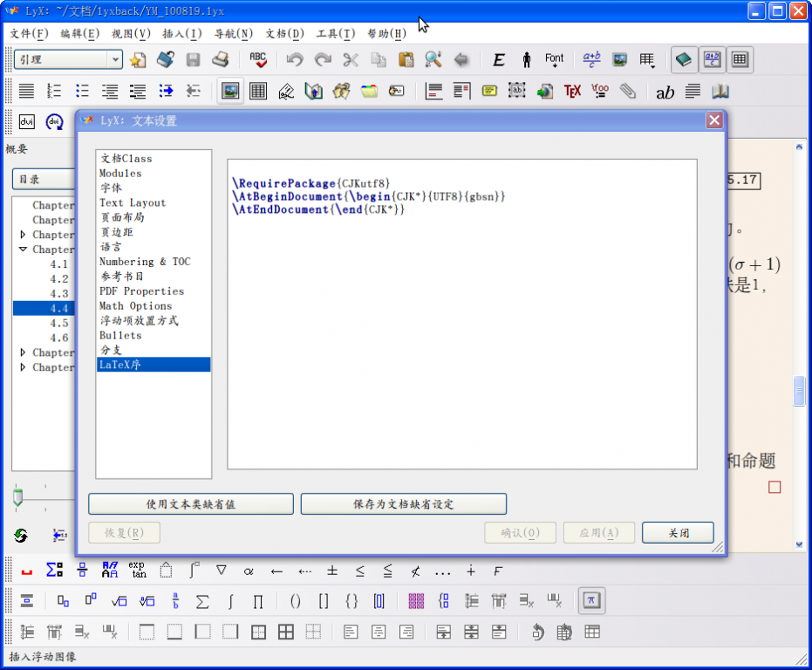This screenshot has width=812, height=670.
Task: Toggle the table toolbar button
Action: (740, 59)
